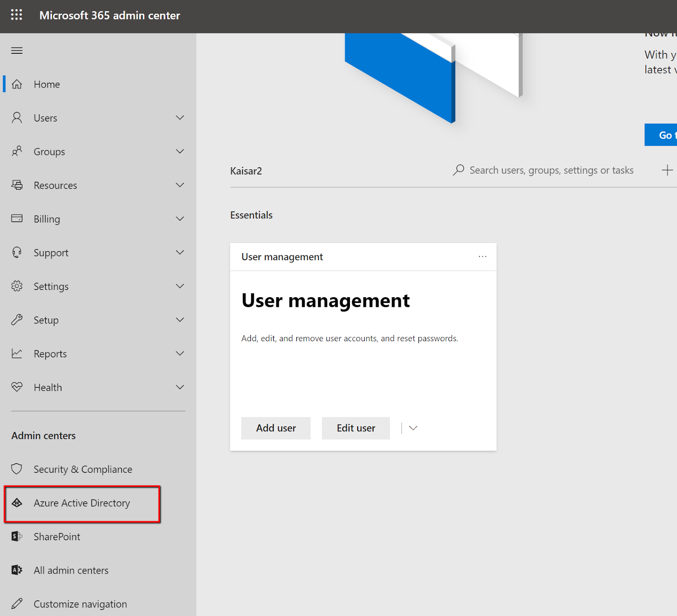Click the Billing card icon
Viewport: 677px width, 616px height.
point(17,218)
